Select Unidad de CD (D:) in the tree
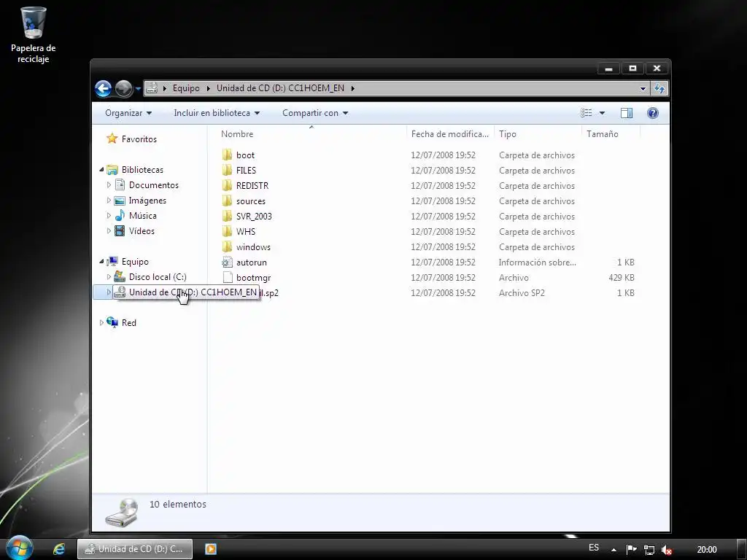This screenshot has width=747, height=560. pos(187,292)
